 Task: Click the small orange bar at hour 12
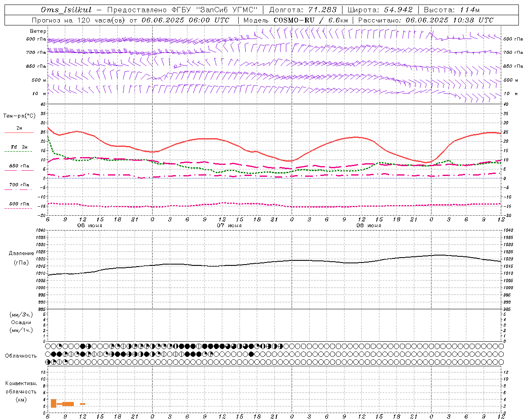click(82, 404)
